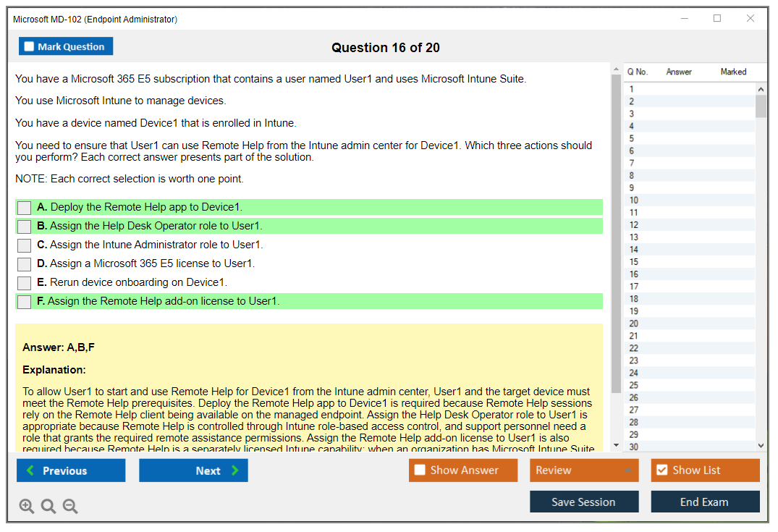Click the question list scroll up arrow
778x532 pixels.
[761, 89]
